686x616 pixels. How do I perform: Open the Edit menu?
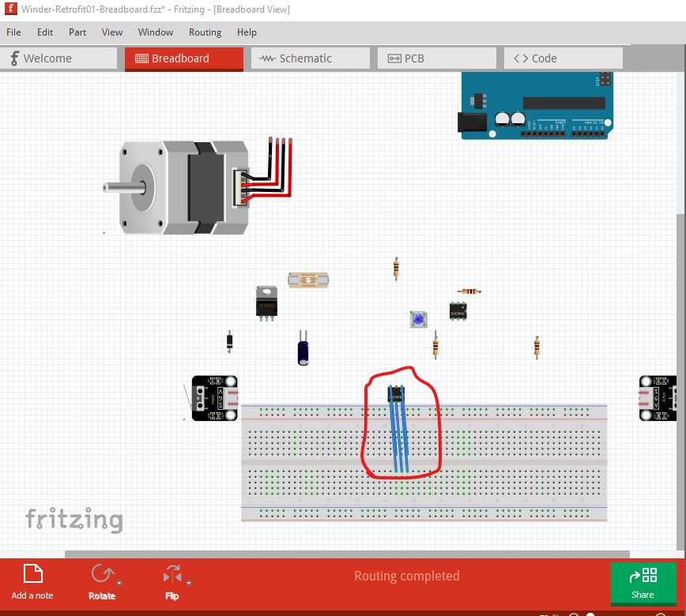point(44,32)
